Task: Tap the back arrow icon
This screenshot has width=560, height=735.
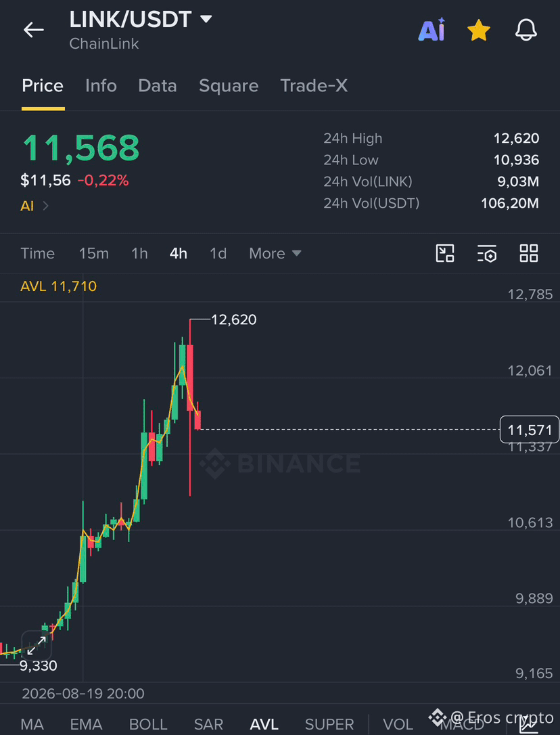Action: tap(33, 30)
